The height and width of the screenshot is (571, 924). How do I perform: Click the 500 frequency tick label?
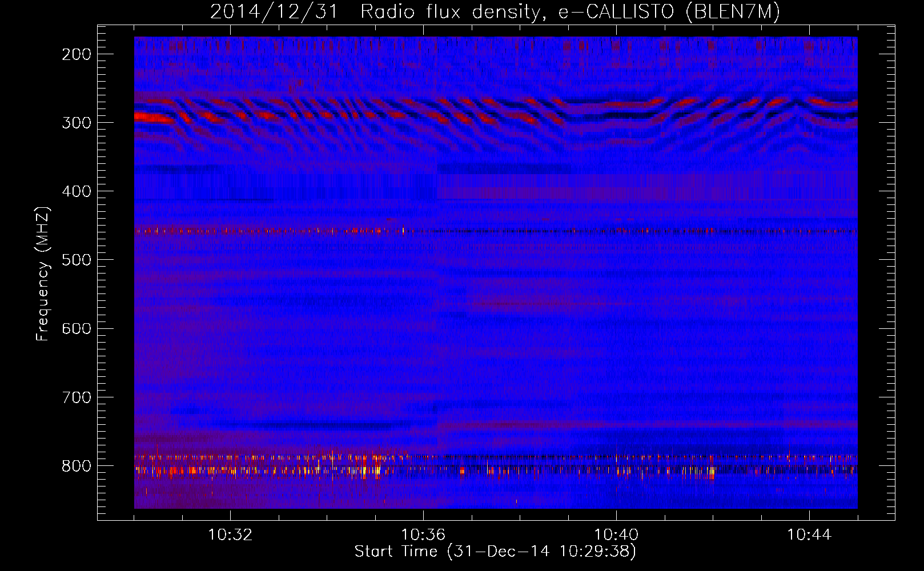pos(77,260)
